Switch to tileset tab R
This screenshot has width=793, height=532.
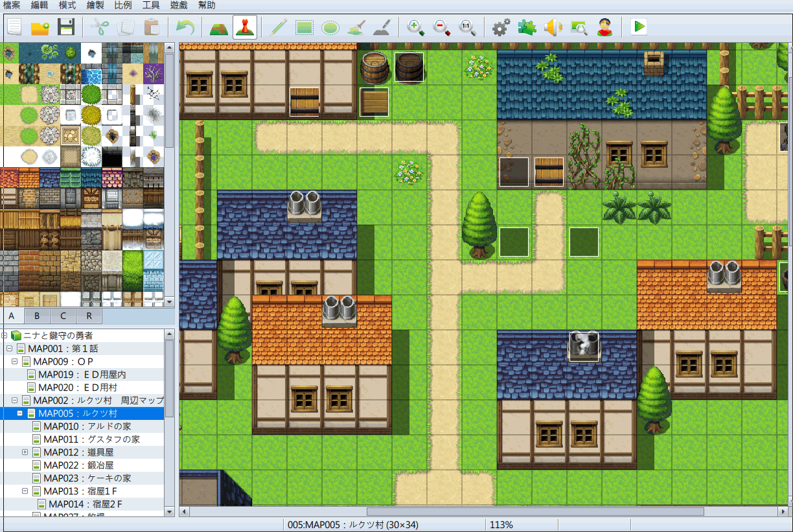coord(89,316)
